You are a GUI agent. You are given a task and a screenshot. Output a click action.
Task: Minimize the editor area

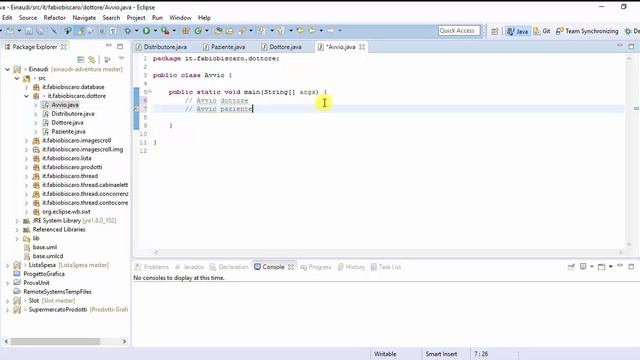coord(620,46)
